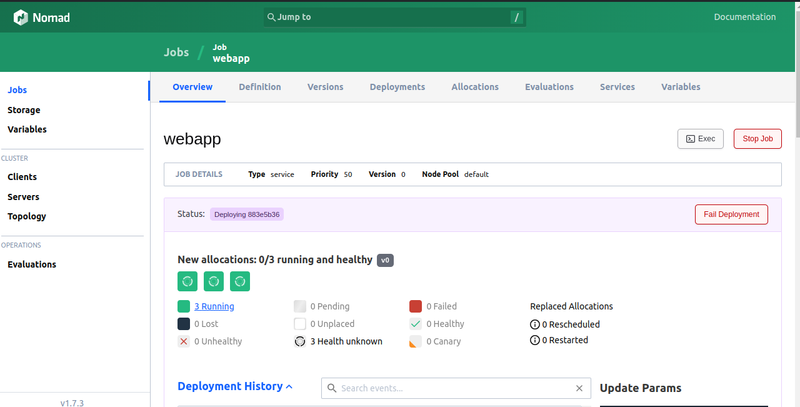Screen dimensions: 800x407
Task: Click magnifier icon in Search events box
Action: click(332, 388)
